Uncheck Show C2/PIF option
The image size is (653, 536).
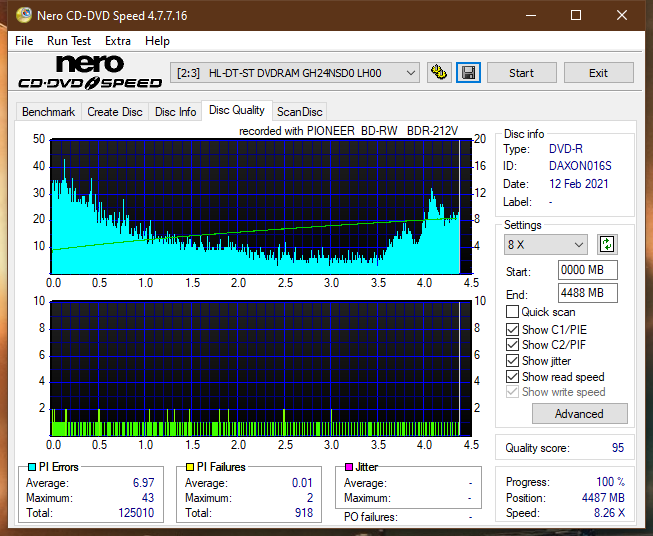tap(512, 345)
